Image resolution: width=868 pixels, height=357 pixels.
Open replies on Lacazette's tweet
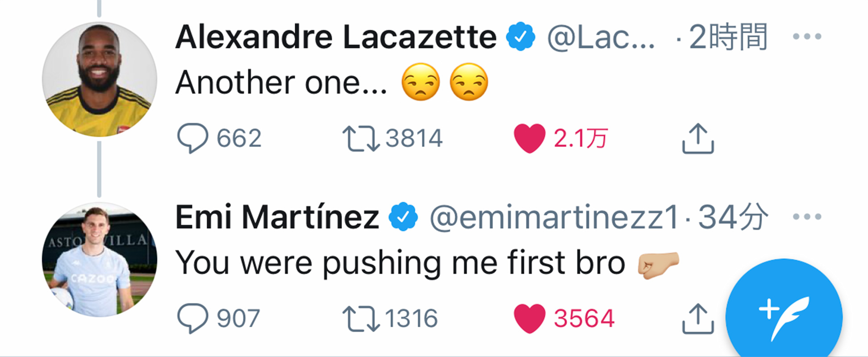tap(193, 138)
